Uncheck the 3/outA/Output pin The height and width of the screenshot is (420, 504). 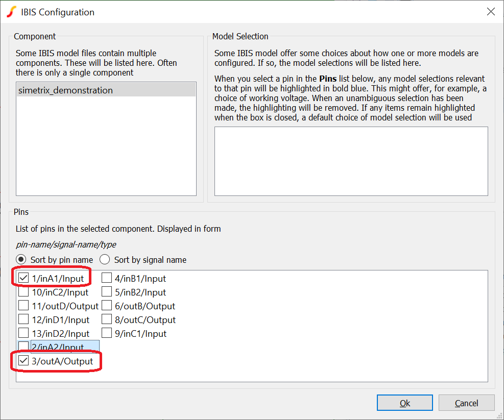pyautogui.click(x=23, y=361)
